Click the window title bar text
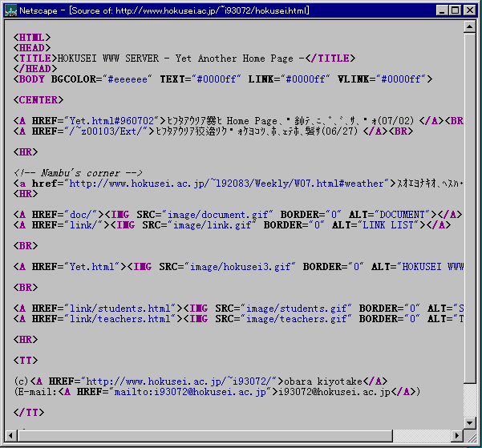The width and height of the screenshot is (482, 448). (x=164, y=10)
